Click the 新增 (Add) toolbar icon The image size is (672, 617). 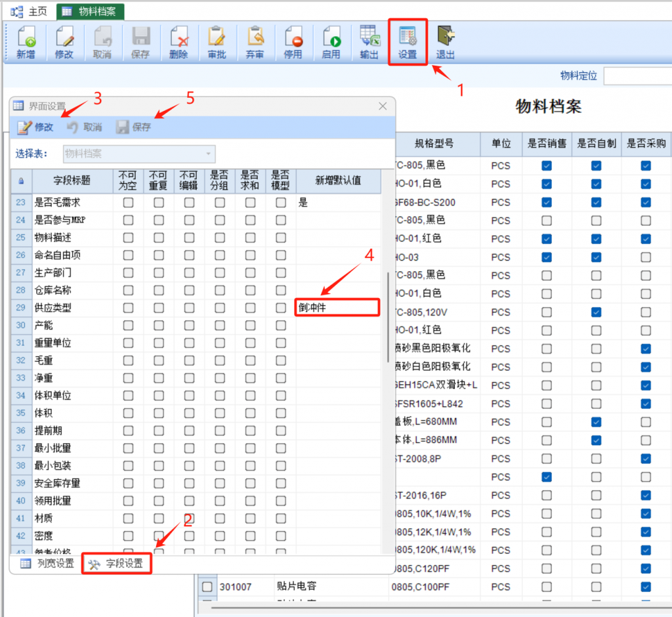(26, 42)
